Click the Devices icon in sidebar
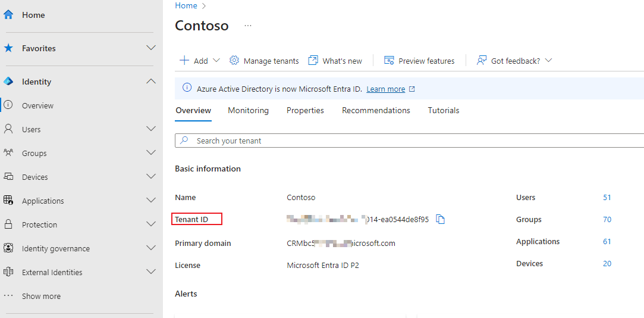The image size is (644, 318). pyautogui.click(x=8, y=176)
